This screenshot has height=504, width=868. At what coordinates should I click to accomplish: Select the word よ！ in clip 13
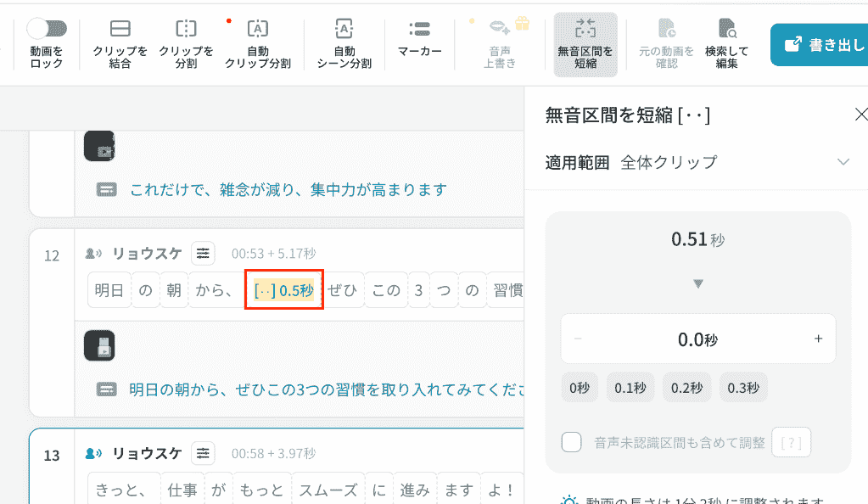(501, 490)
